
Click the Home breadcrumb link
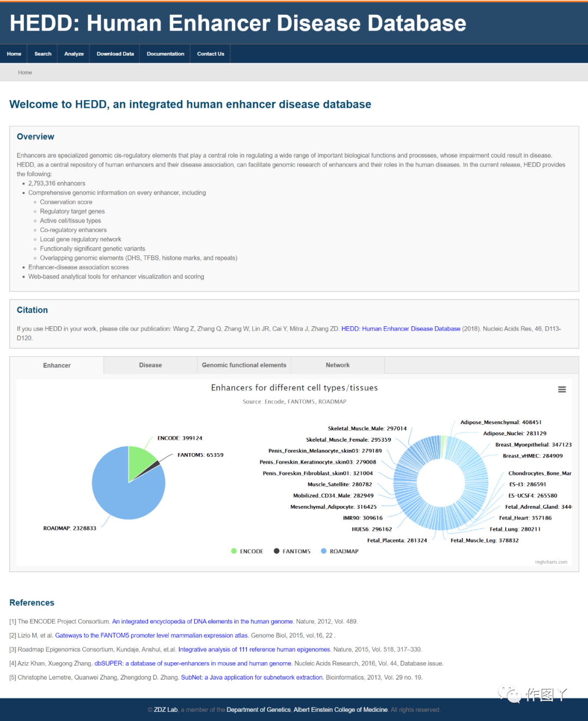25,72
